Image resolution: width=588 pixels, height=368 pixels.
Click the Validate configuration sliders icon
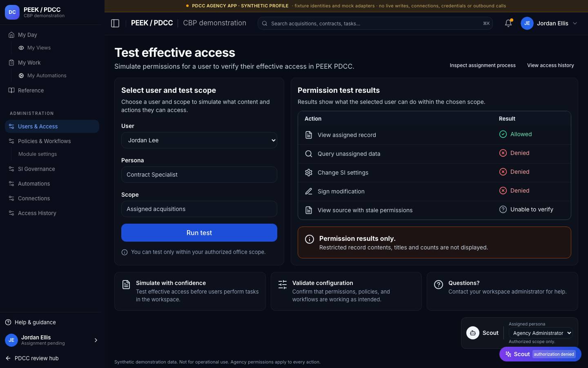tap(283, 285)
